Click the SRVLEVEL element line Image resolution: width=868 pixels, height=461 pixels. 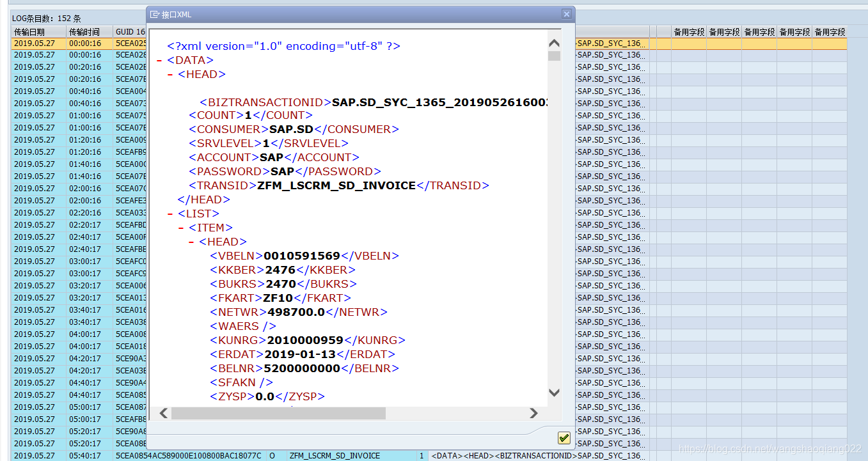(269, 143)
